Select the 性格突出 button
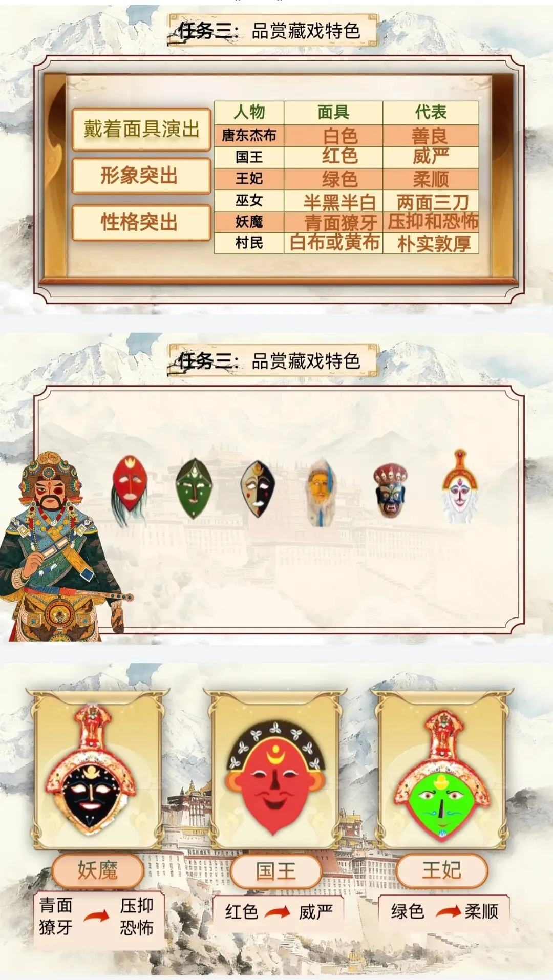 point(141,222)
